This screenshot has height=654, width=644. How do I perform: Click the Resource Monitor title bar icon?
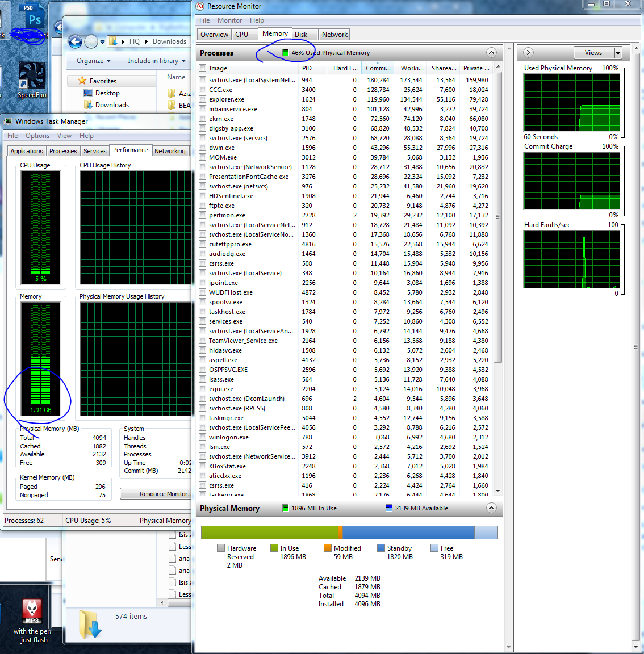pos(200,6)
